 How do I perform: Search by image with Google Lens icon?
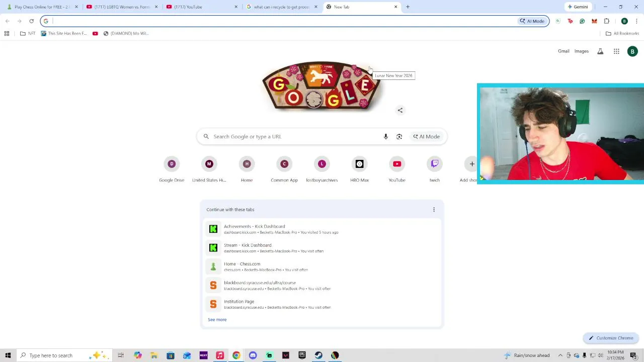pos(399,137)
